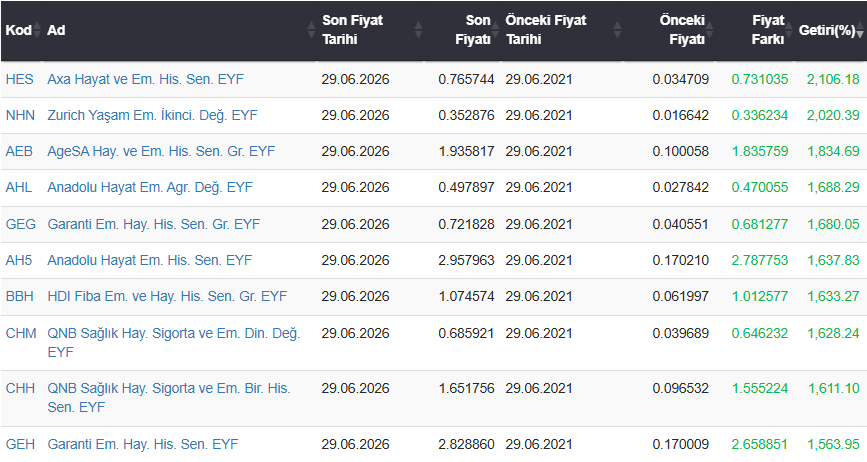Select return value 1,834.69
This screenshot has height=462, width=867.
pyautogui.click(x=833, y=151)
